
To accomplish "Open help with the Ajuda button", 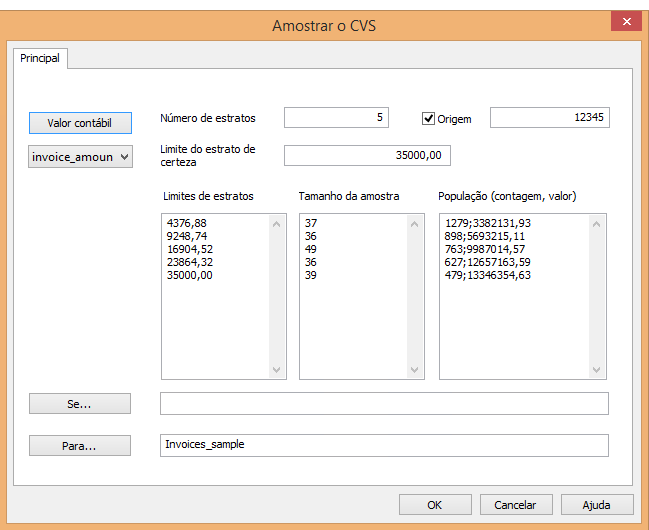I will point(597,505).
